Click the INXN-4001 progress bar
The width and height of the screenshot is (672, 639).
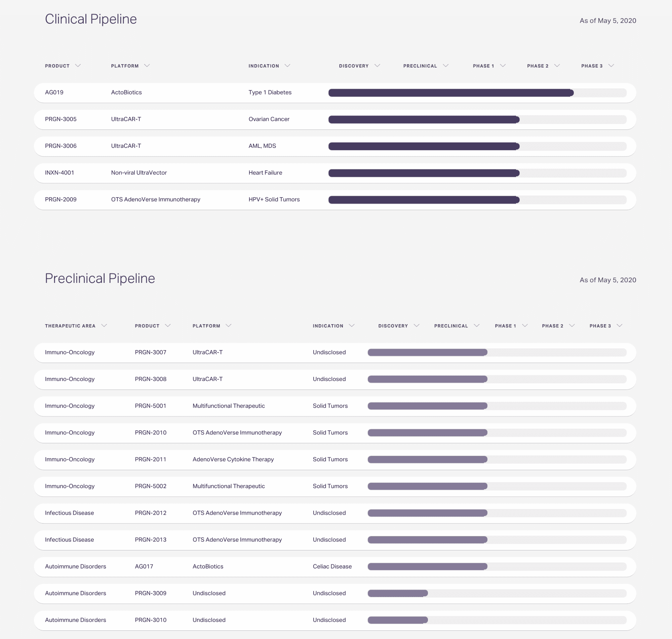pyautogui.click(x=477, y=173)
